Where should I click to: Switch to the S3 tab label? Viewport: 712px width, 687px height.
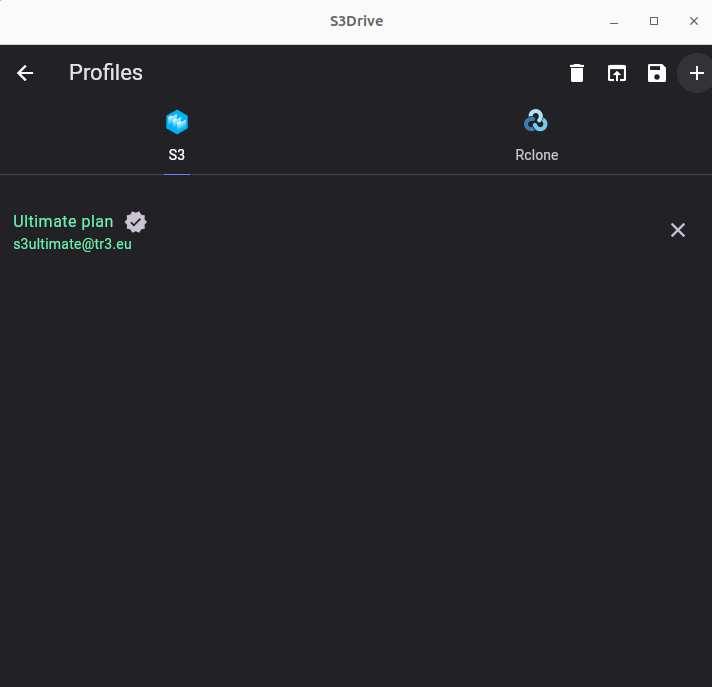pos(177,155)
